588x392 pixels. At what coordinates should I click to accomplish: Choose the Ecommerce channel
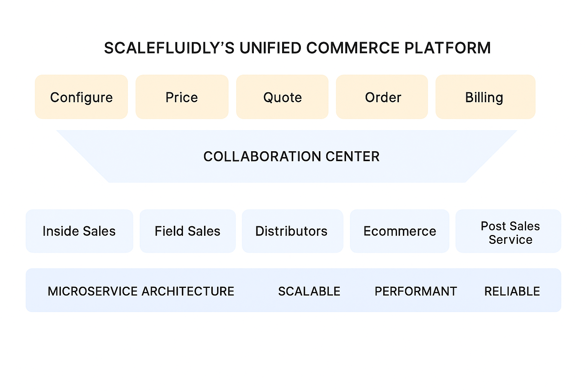pos(400,231)
